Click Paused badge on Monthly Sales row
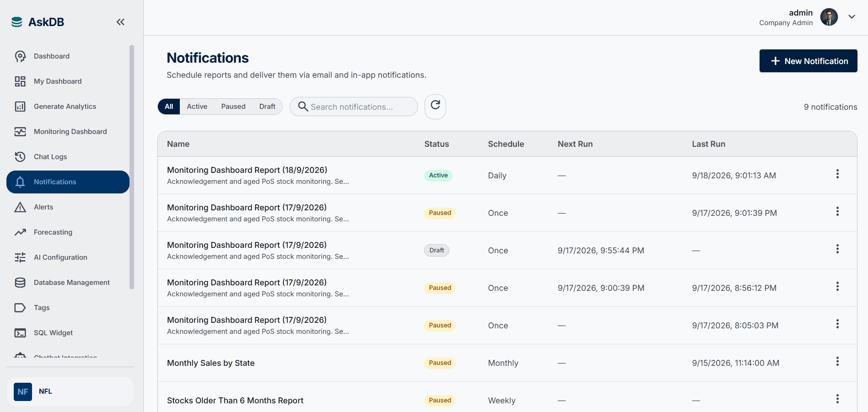This screenshot has width=868, height=412. point(440,363)
